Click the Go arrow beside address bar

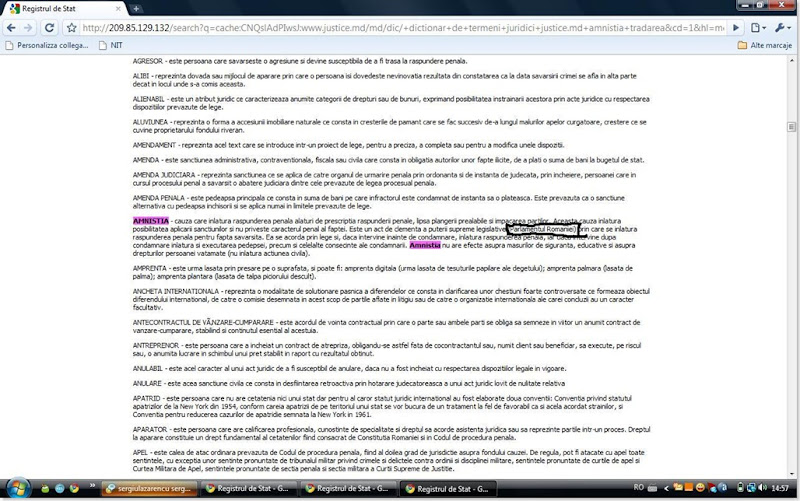click(736, 28)
